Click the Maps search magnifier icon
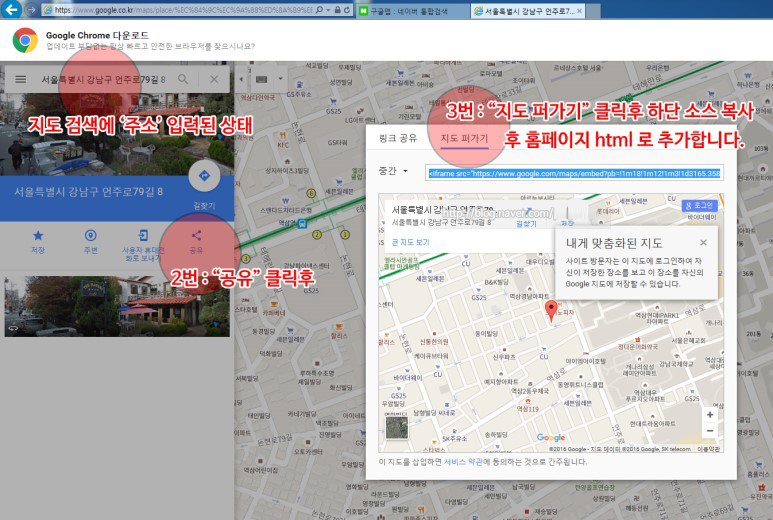This screenshot has height=520, width=773. 183,79
